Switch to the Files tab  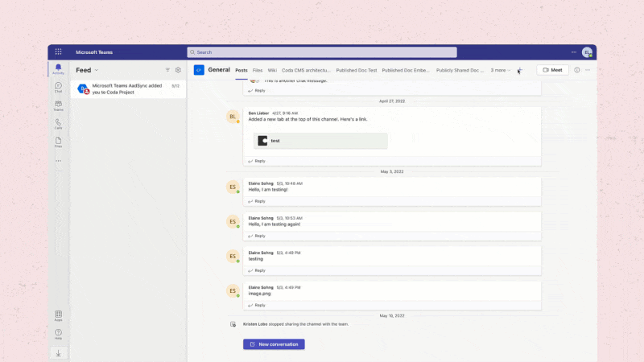[x=258, y=70]
